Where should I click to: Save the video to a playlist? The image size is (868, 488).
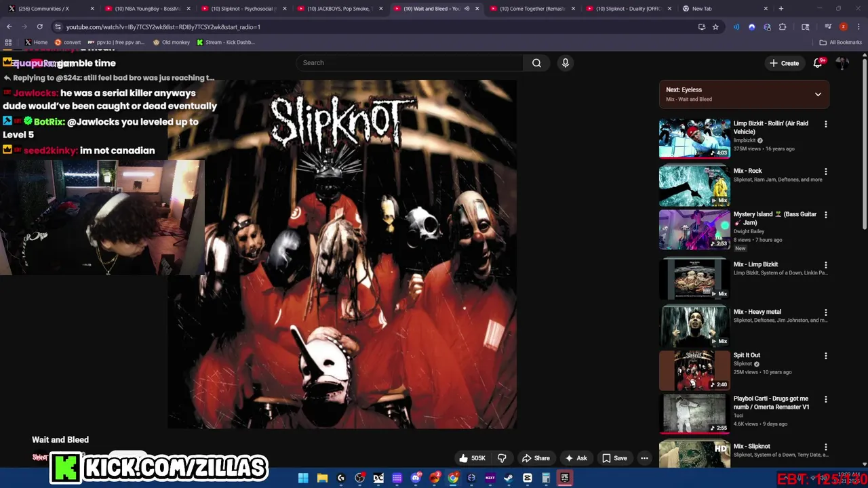click(614, 458)
